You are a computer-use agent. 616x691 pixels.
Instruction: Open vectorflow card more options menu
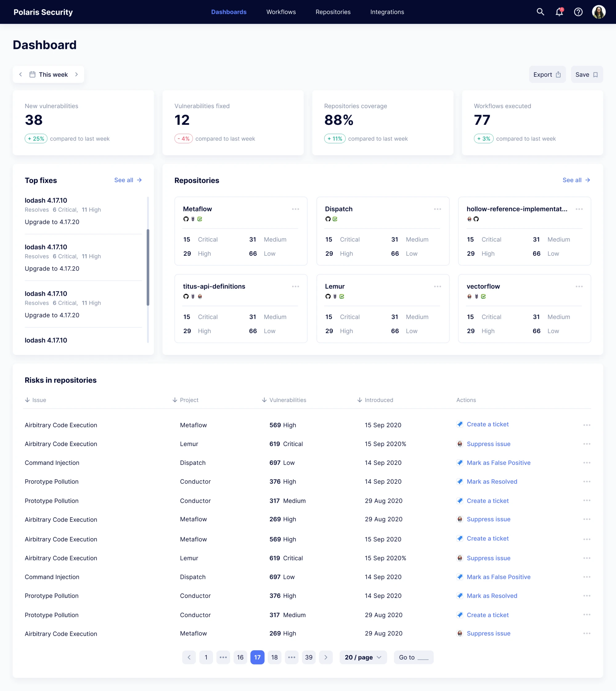(579, 287)
